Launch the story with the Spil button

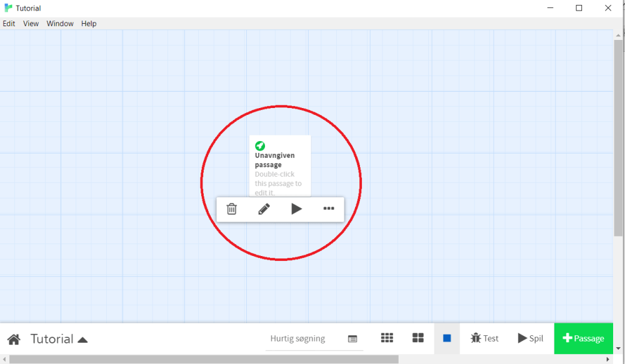[x=530, y=338]
